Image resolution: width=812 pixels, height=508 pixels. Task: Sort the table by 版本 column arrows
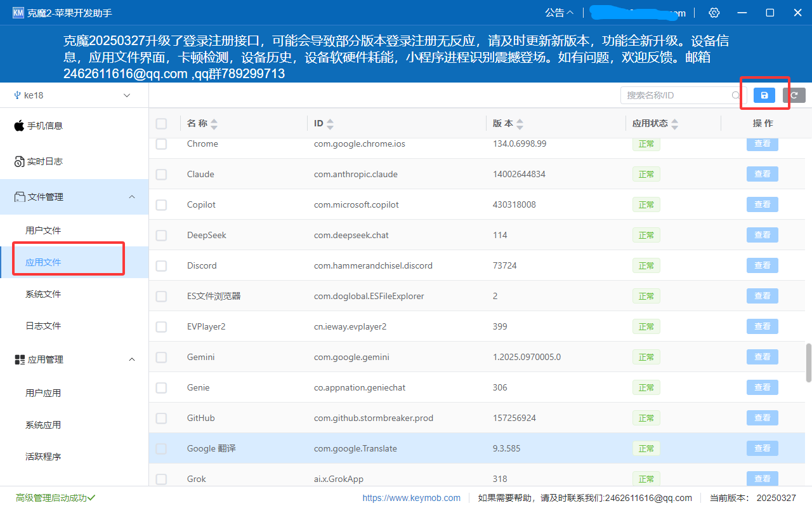pos(520,123)
